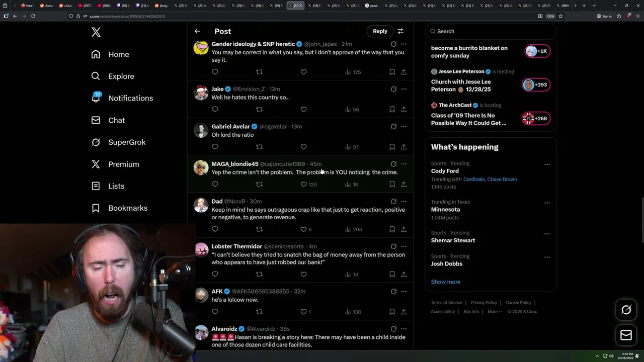Open more options on MAGA_blondie45's post

[x=404, y=164]
